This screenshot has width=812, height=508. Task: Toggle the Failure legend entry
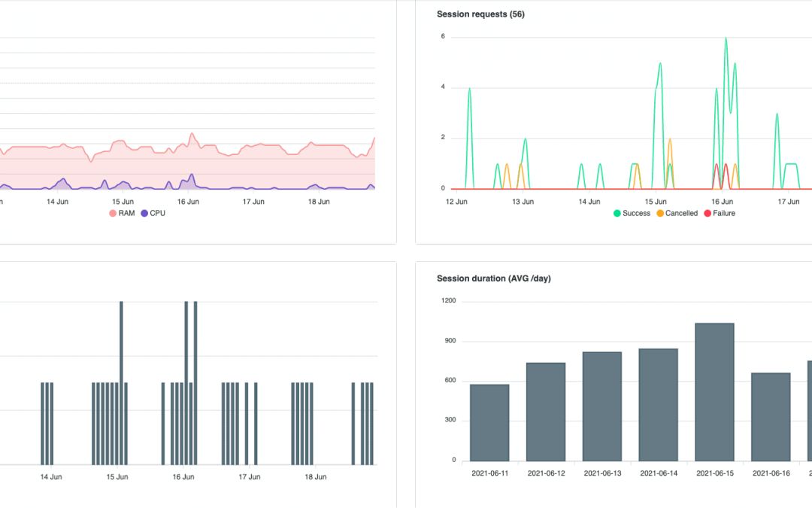tap(719, 213)
